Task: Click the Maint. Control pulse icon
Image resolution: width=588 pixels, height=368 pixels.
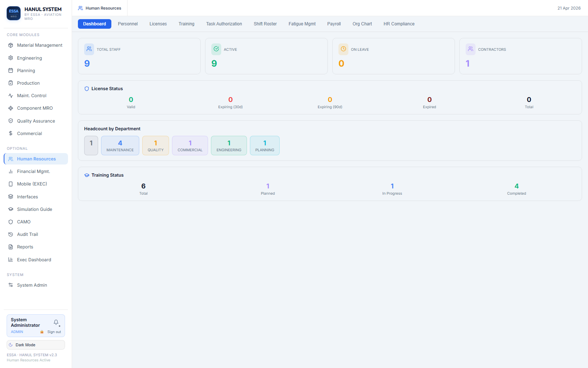Action: 11,96
